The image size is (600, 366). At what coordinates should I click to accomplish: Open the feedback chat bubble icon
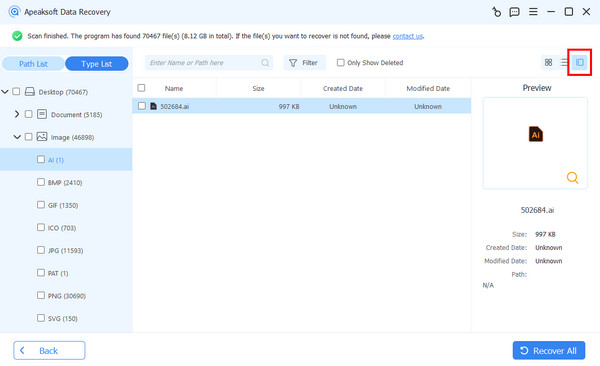(x=514, y=12)
